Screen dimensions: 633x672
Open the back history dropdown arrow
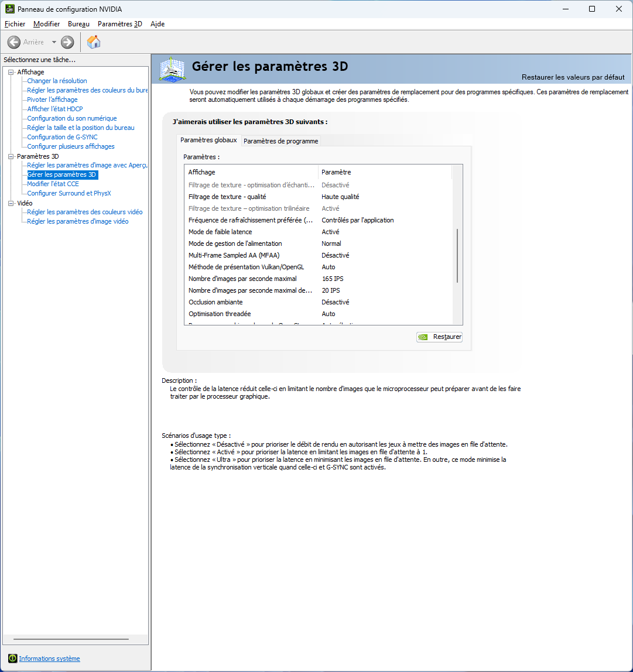pyautogui.click(x=54, y=42)
